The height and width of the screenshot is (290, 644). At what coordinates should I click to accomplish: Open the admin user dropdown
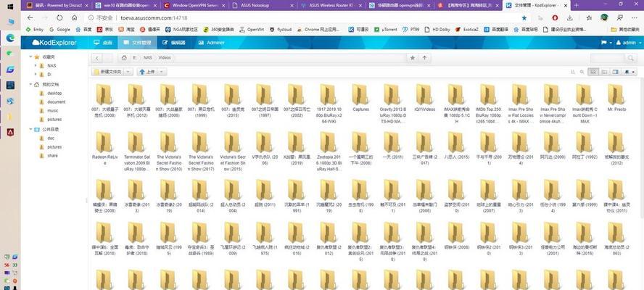627,43
